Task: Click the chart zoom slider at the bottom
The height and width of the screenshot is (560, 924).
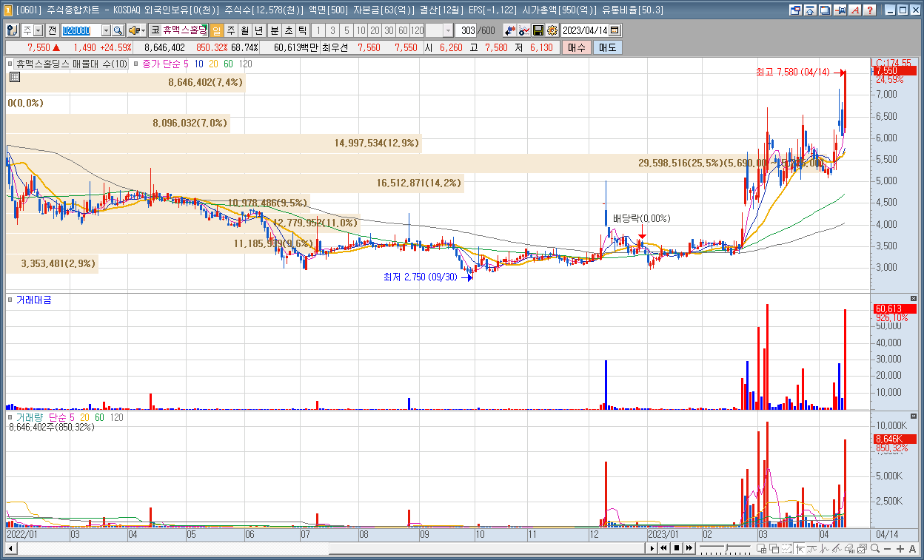Action: (x=726, y=548)
